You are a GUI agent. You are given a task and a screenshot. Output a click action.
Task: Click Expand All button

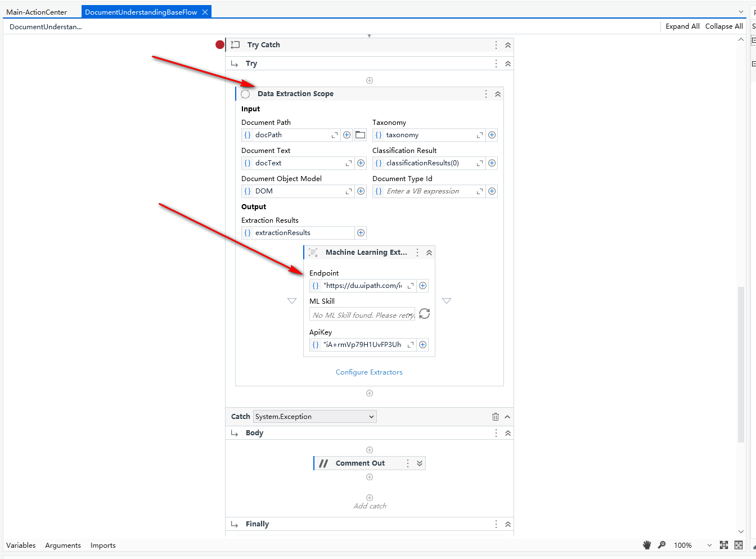682,26
